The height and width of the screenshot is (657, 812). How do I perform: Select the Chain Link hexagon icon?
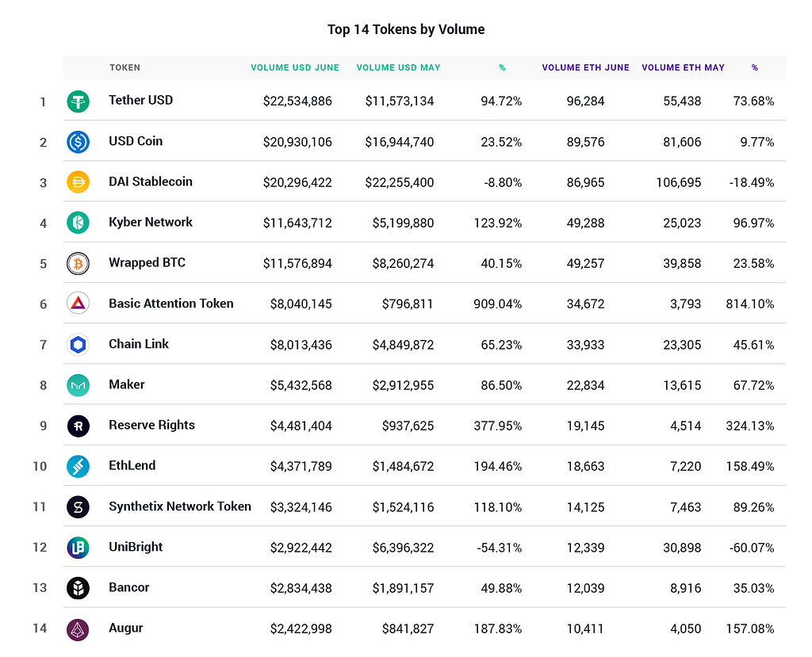click(78, 345)
